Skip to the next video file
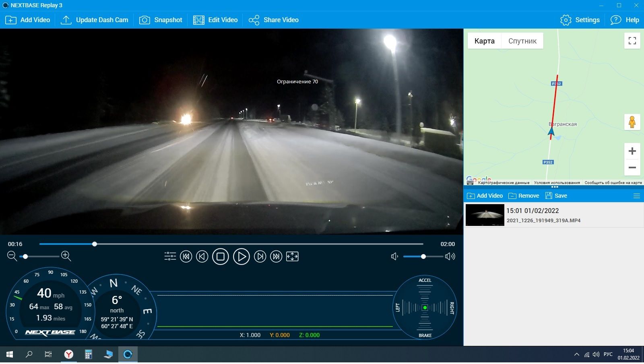Image resolution: width=644 pixels, height=364 pixels. 276,256
